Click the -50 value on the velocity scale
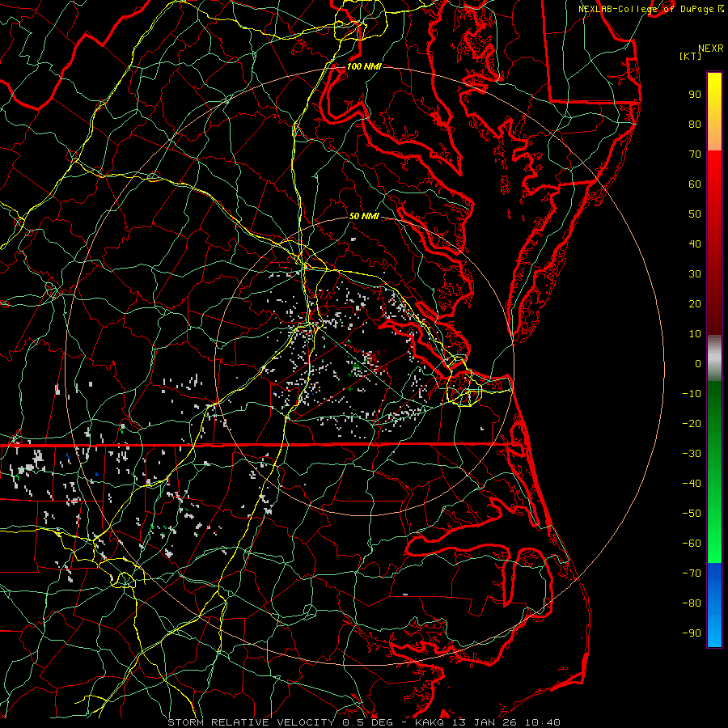 tap(692, 514)
